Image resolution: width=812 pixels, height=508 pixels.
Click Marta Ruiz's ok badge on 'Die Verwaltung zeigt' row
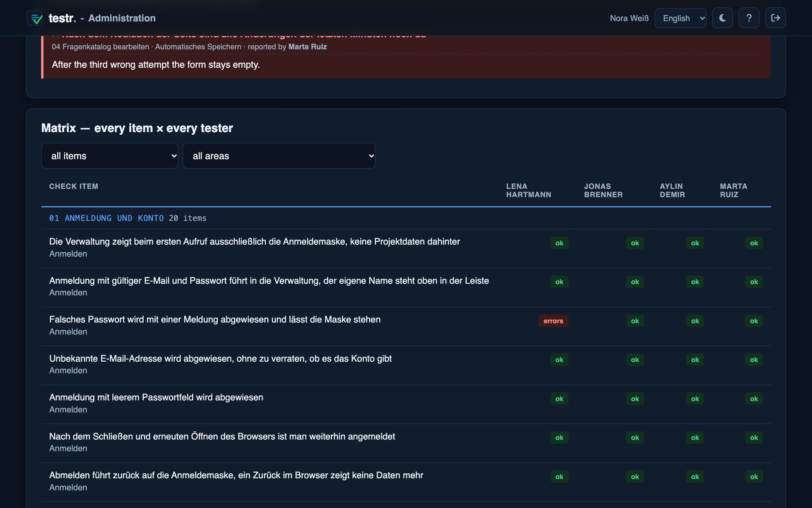click(754, 243)
